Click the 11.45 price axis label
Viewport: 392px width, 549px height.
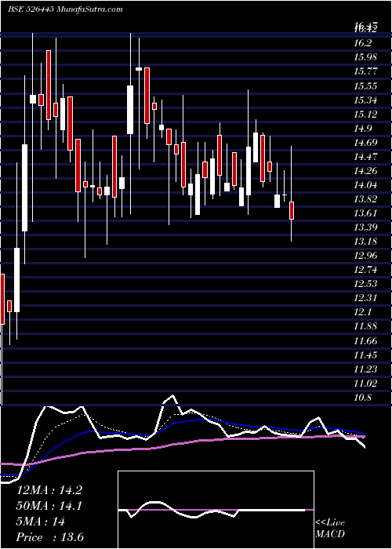click(x=365, y=355)
